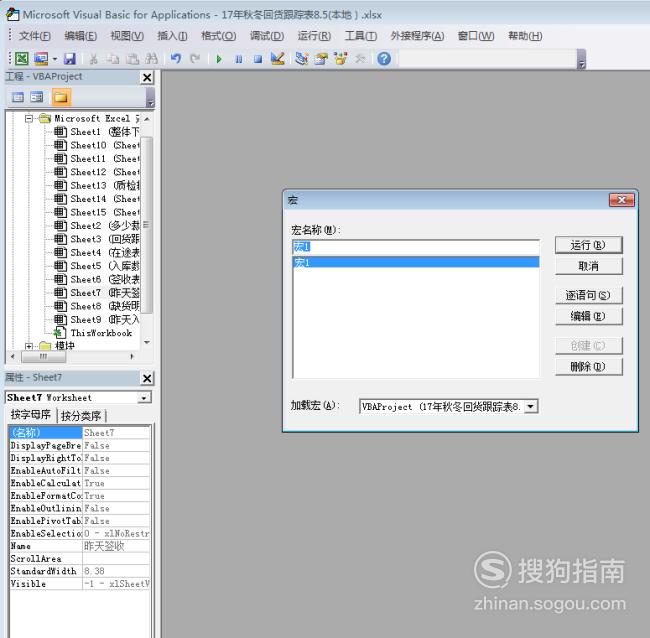
Task: Close the 工程 - VBAProject panel
Action: 147,78
